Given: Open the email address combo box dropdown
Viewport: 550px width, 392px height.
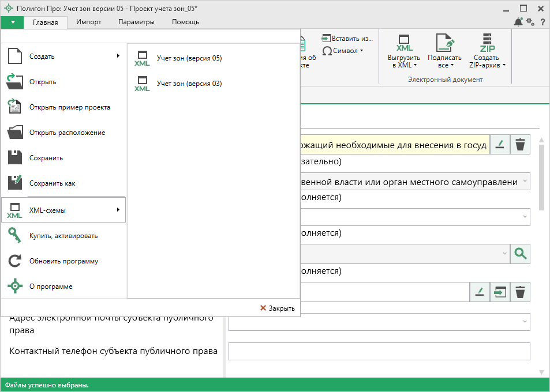Looking at the screenshot, I should point(525,322).
